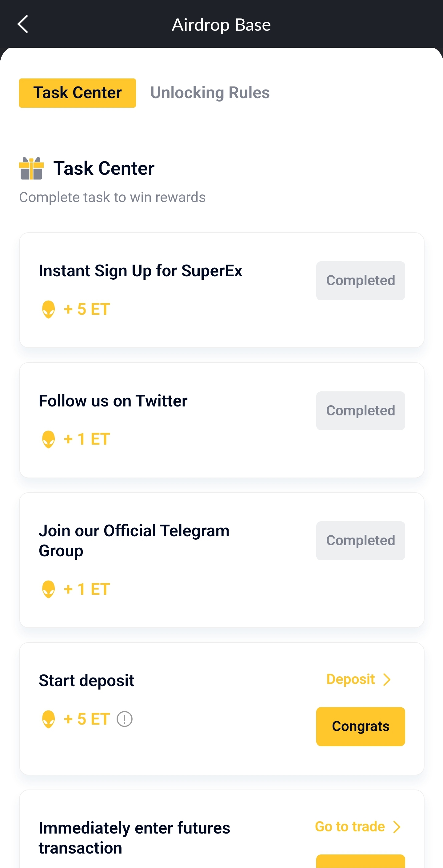Click Completed button for Telegram task

[x=361, y=541]
